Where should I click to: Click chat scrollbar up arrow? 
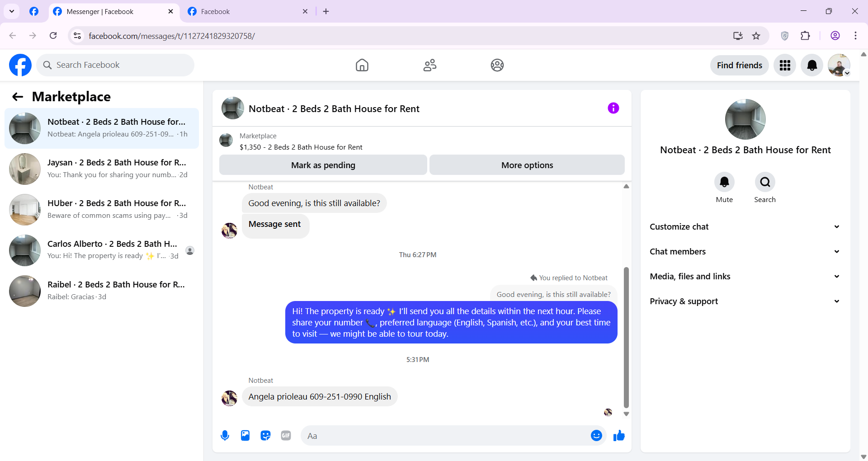(626, 186)
